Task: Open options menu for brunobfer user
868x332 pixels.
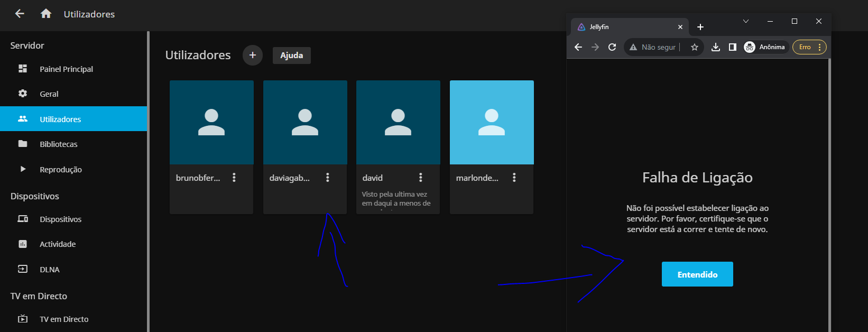Action: pos(234,178)
